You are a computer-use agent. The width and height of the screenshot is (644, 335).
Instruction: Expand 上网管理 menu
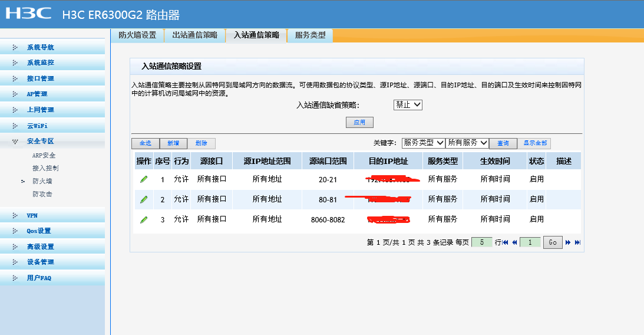pyautogui.click(x=52, y=110)
